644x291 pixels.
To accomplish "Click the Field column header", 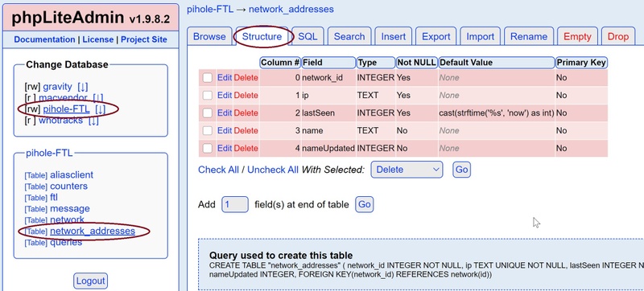I will point(328,63).
